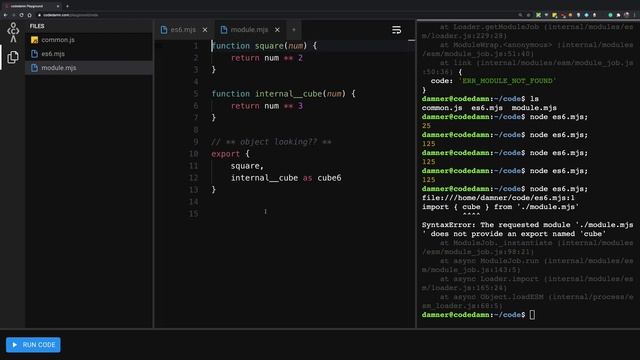This screenshot has height=360, width=640.
Task: Open es6.mjs in the files list
Action: (89, 54)
